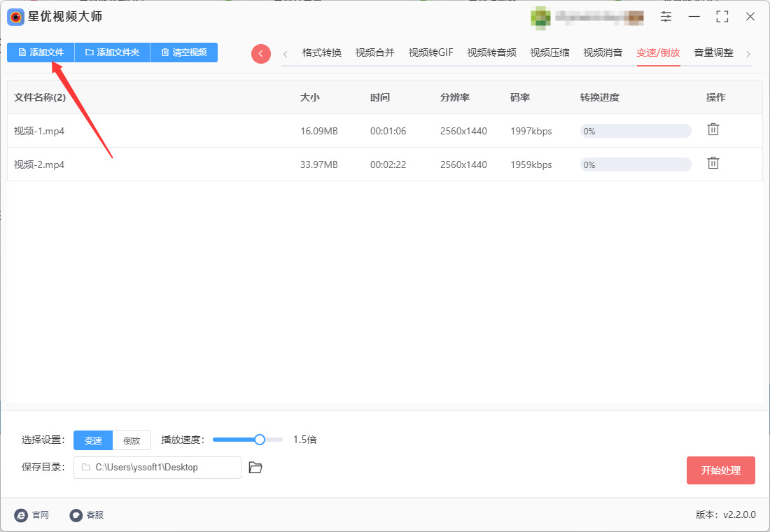Show earlier tabs with left chevron

286,54
